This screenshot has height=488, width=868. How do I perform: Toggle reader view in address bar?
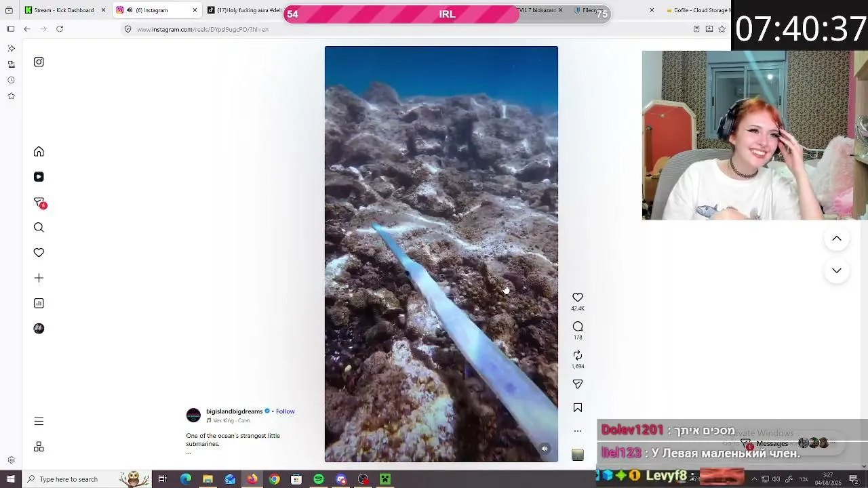click(696, 29)
